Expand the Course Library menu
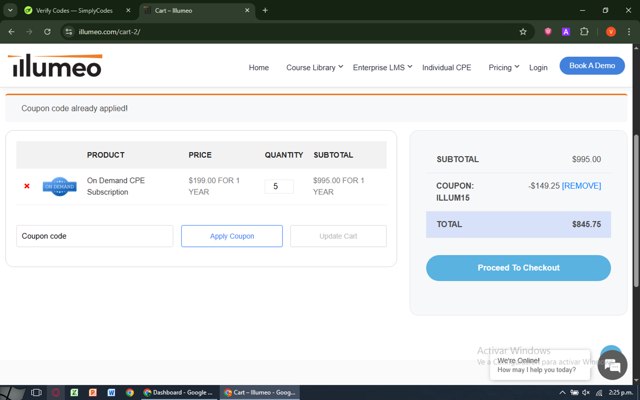The width and height of the screenshot is (640, 400). coord(314,68)
